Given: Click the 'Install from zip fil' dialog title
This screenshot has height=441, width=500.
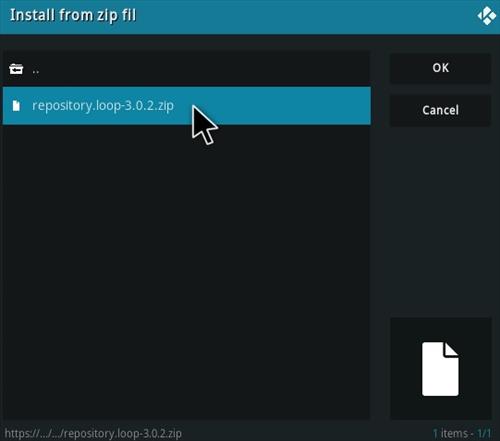Looking at the screenshot, I should click(x=73, y=15).
